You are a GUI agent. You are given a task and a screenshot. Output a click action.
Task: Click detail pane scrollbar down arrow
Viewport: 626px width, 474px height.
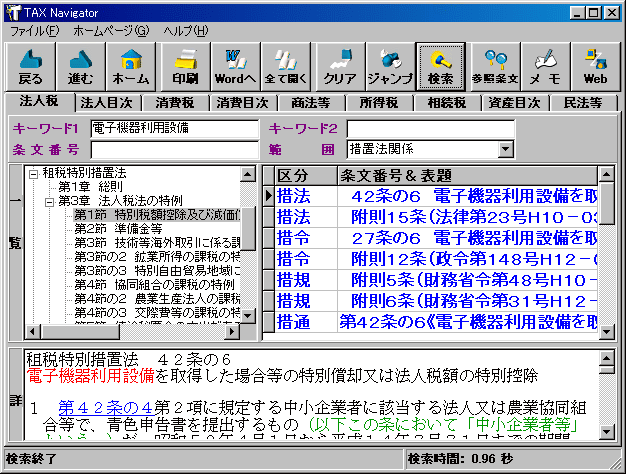click(x=607, y=431)
